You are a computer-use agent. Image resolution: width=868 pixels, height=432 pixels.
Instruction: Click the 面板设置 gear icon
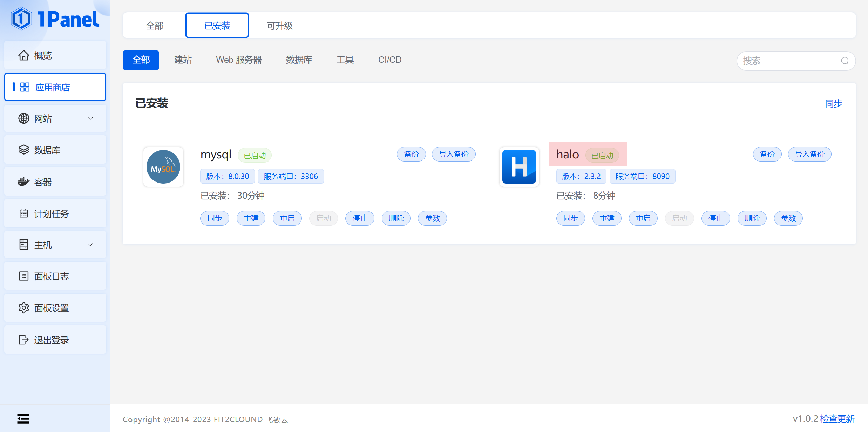tap(23, 308)
